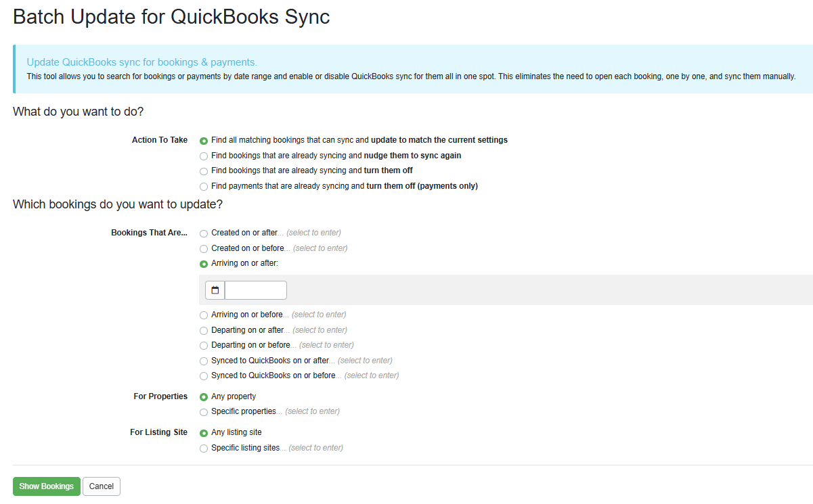Click the arrival date input field
Screen dimensions: 813x504
[256, 290]
